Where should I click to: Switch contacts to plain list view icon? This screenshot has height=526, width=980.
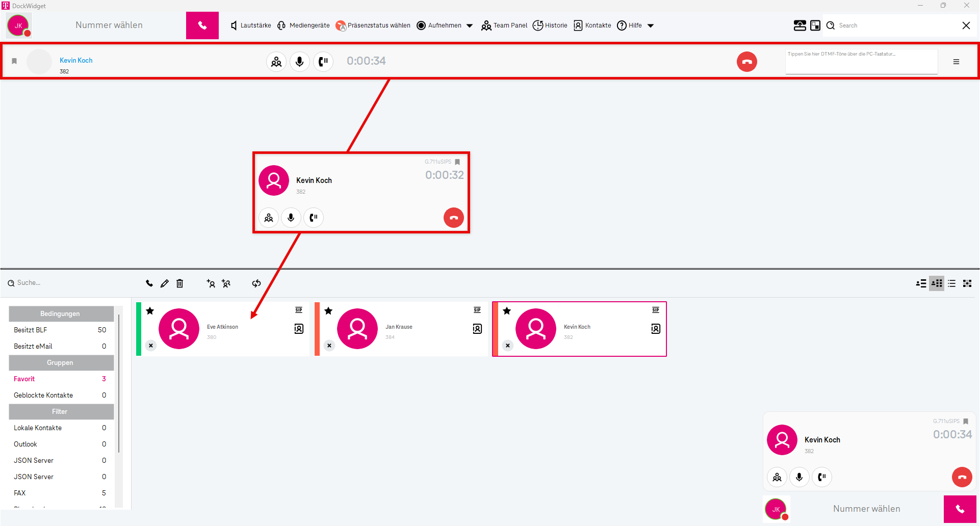pyautogui.click(x=952, y=283)
